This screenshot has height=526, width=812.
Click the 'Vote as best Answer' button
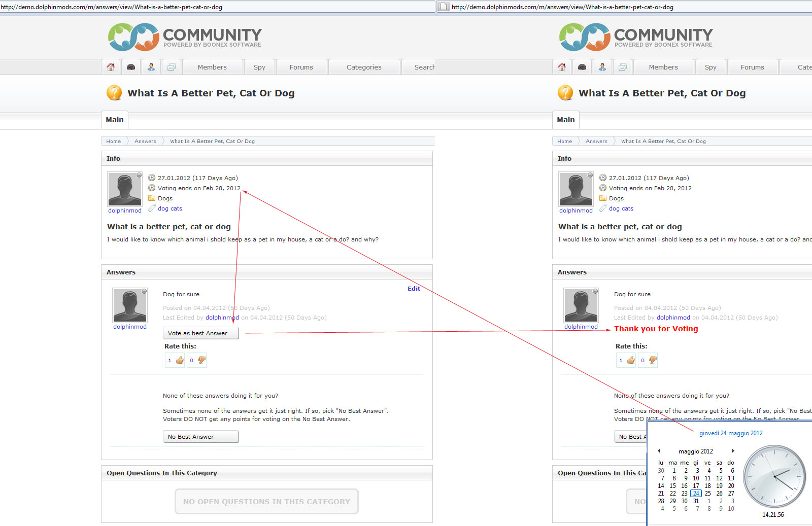coord(200,333)
